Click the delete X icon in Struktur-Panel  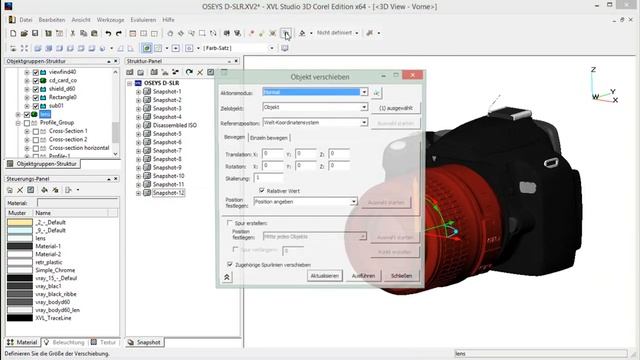(x=200, y=72)
